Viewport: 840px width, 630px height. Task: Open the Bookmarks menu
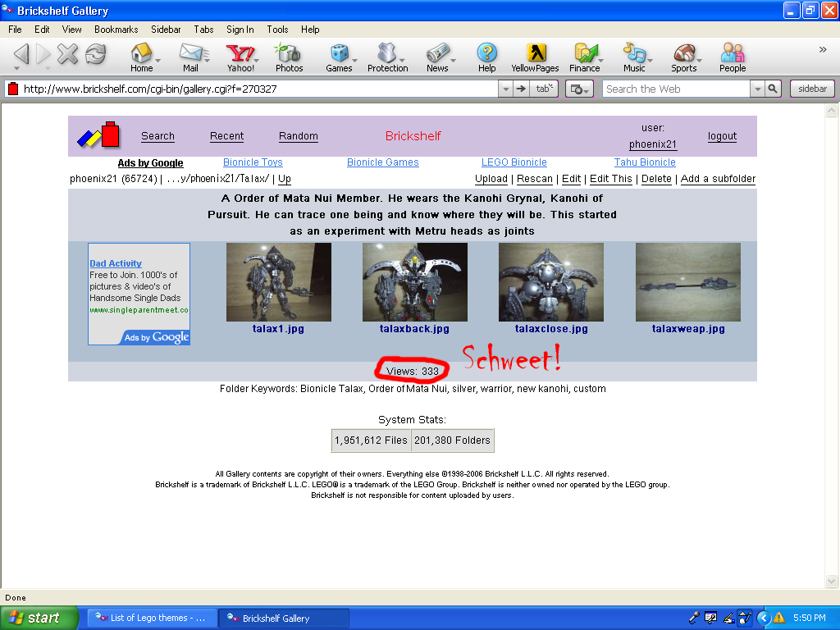pos(116,30)
